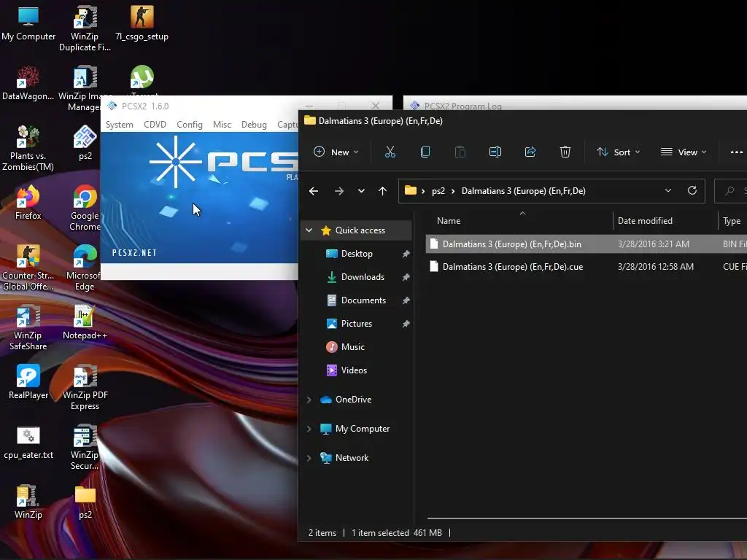
Task: Select Desktop in Quick access
Action: tap(356, 253)
